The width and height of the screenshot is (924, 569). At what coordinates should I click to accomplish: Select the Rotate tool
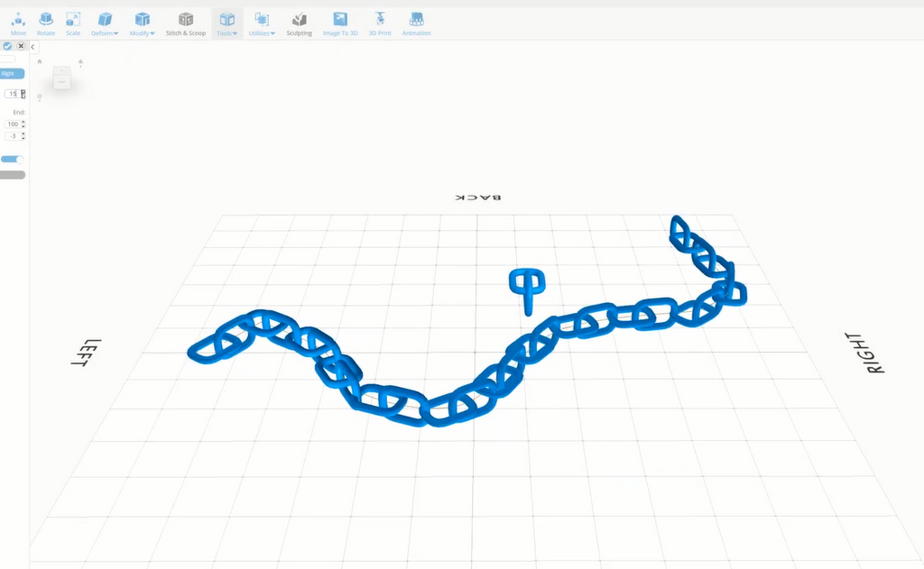(46, 20)
